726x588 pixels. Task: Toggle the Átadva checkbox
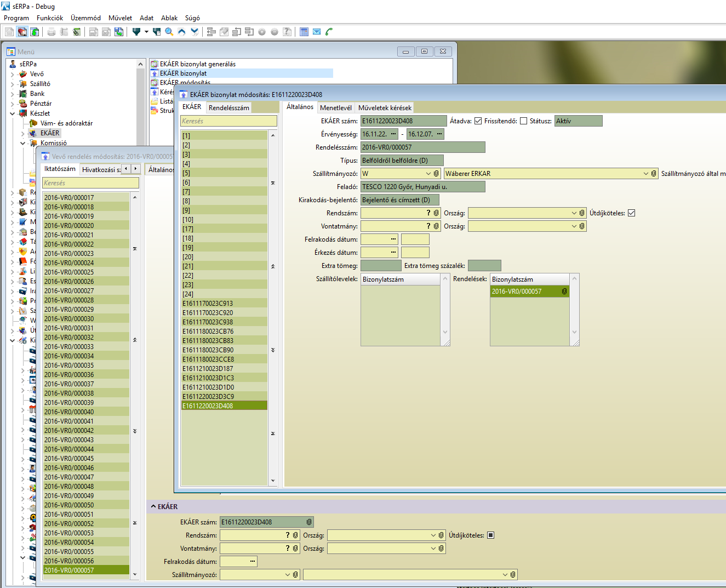[x=478, y=121]
